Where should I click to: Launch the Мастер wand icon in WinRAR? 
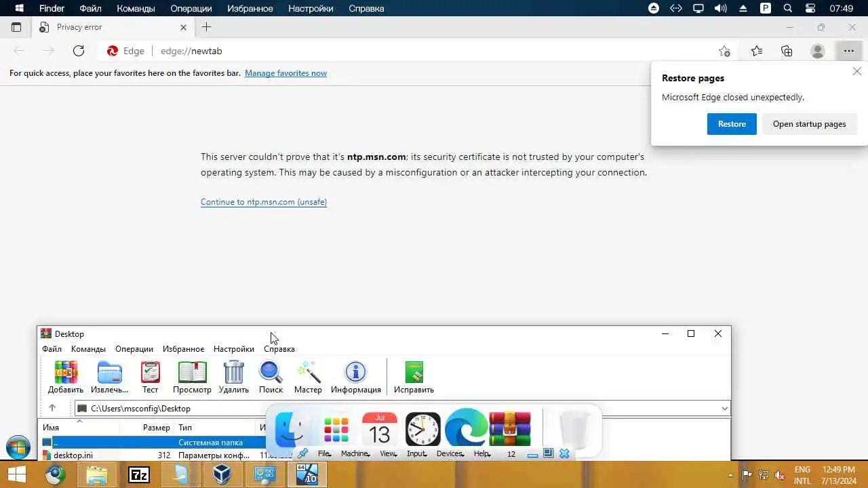point(308,377)
